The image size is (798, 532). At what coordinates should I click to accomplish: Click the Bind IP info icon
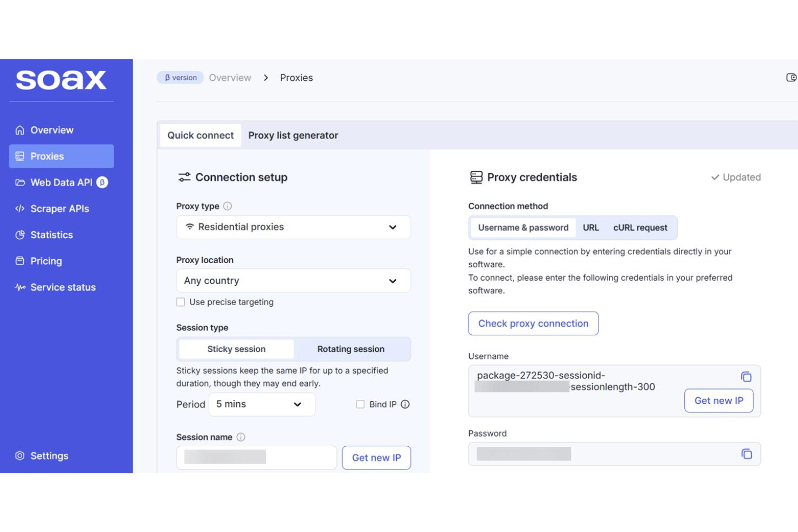tap(405, 404)
